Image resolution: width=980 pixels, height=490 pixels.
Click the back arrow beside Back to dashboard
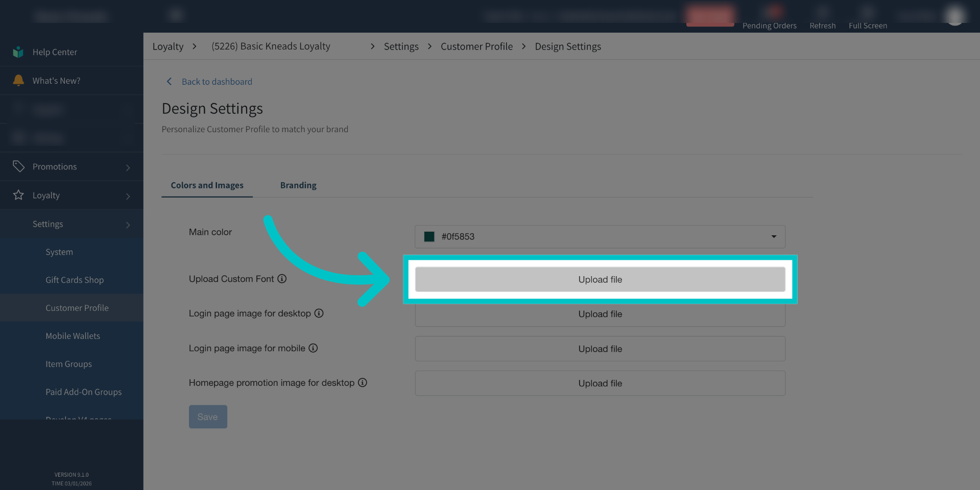coord(170,82)
